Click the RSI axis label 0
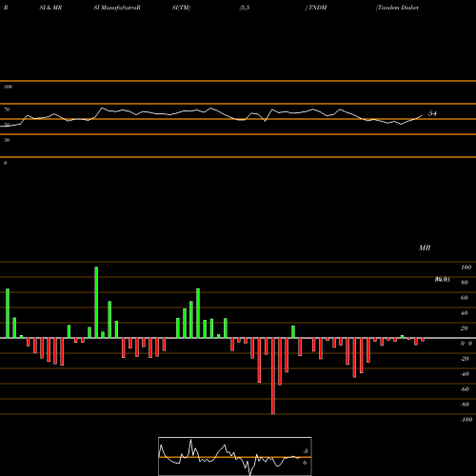 (x=5, y=163)
